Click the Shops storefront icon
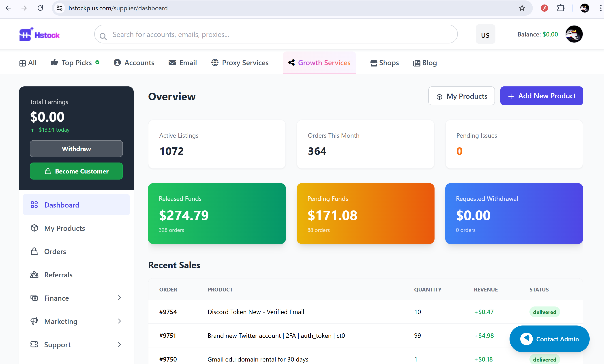Screen dimensions: 604x364 pos(373,63)
